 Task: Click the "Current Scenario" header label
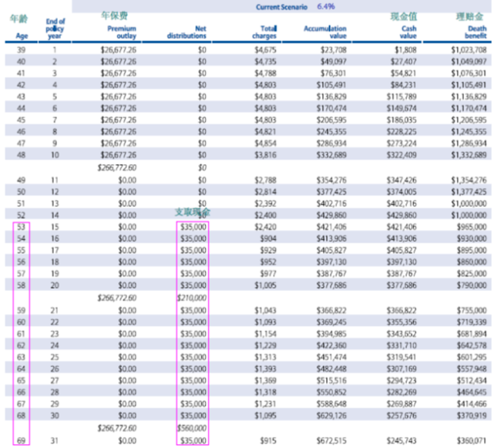(x=282, y=7)
